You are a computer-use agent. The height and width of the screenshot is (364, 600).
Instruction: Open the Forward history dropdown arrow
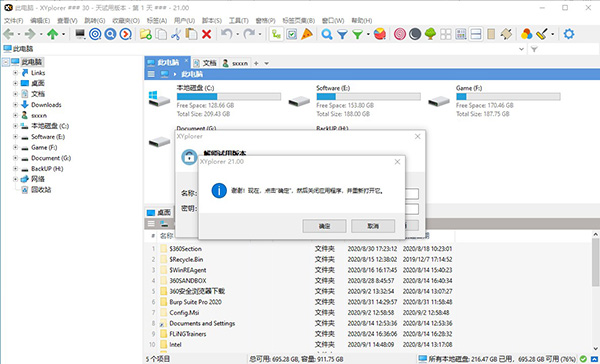tap(41, 34)
